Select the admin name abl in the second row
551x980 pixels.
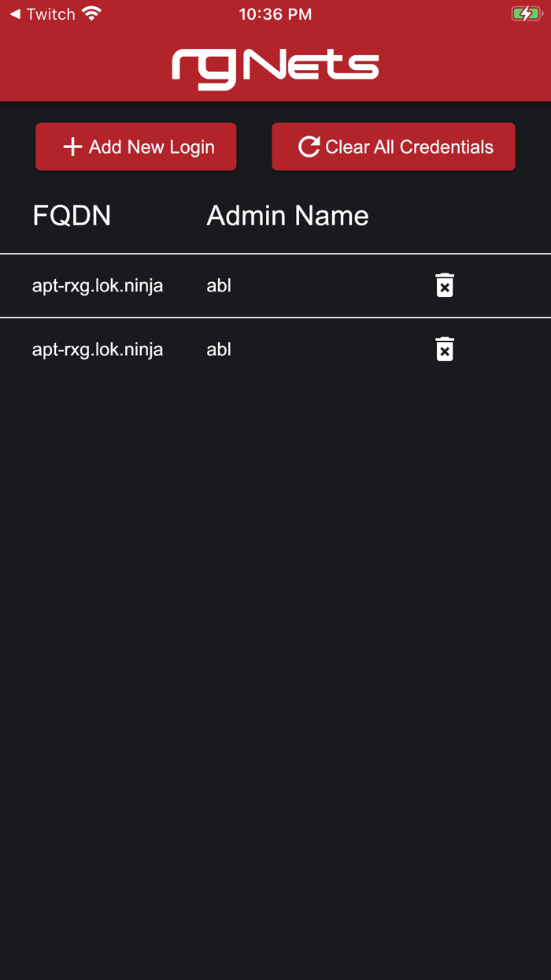[218, 349]
